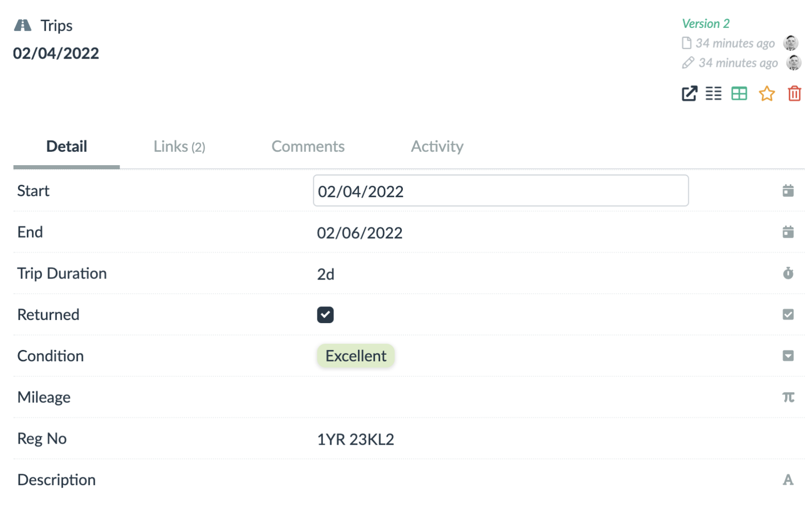Click the Version 2 link

pyautogui.click(x=705, y=24)
